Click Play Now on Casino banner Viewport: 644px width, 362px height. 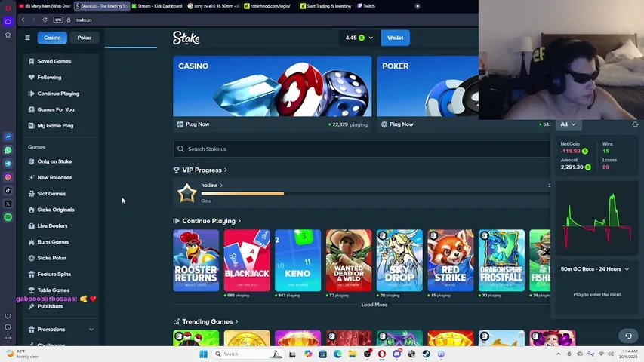point(193,124)
